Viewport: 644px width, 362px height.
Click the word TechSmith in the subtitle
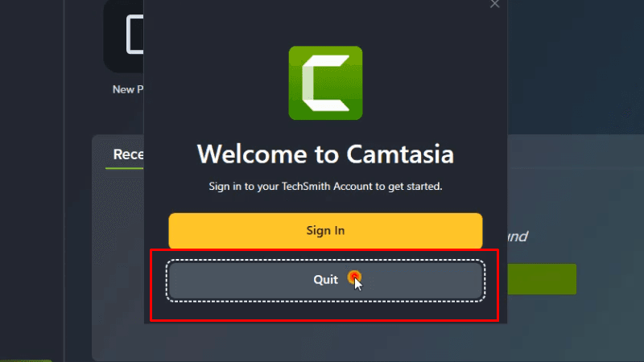click(x=306, y=187)
